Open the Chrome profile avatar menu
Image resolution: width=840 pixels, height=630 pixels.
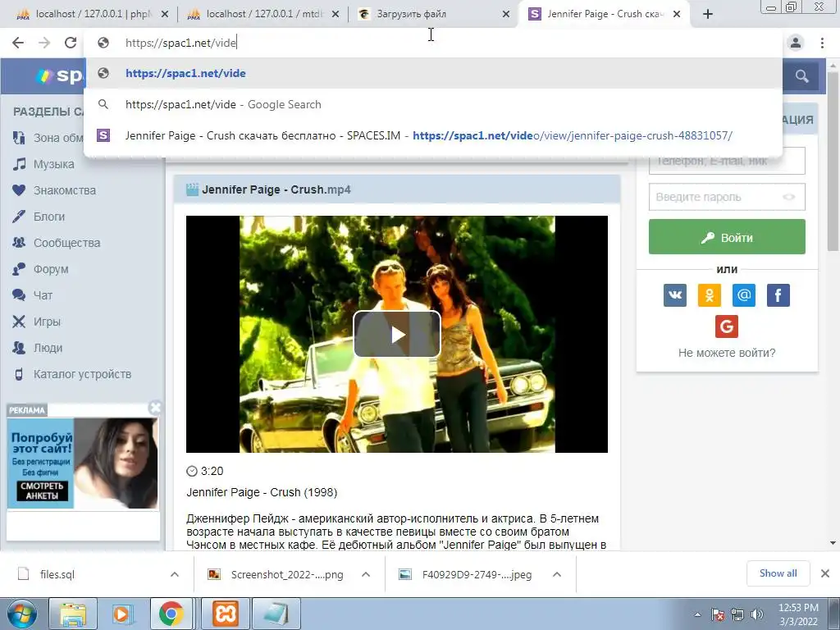[x=796, y=43]
